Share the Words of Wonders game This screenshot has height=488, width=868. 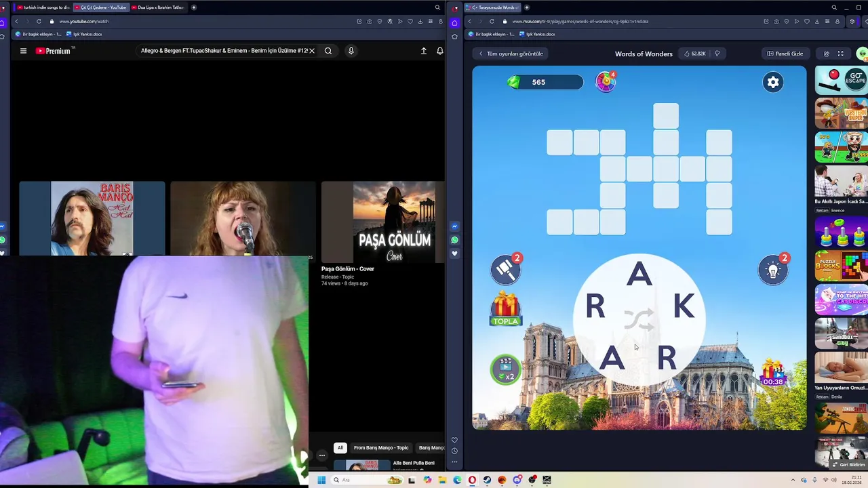point(827,54)
